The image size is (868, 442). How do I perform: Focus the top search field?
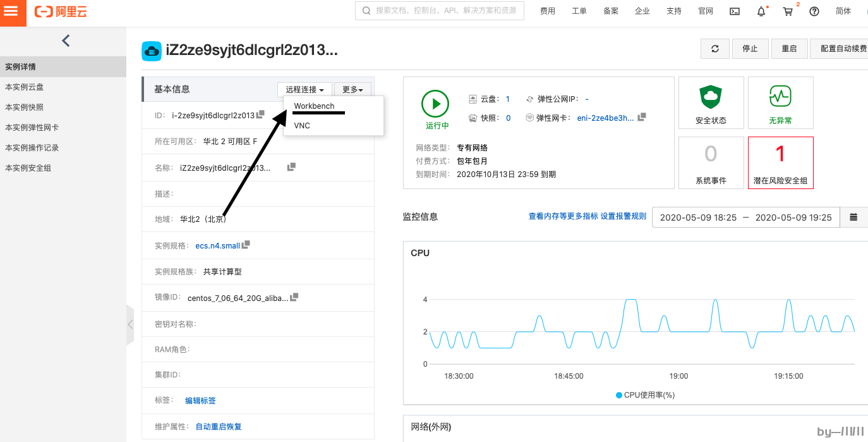click(x=440, y=11)
